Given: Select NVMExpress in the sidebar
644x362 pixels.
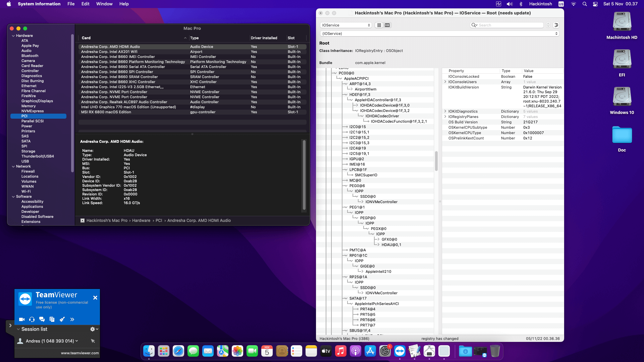Looking at the screenshot, I should pos(33,111).
